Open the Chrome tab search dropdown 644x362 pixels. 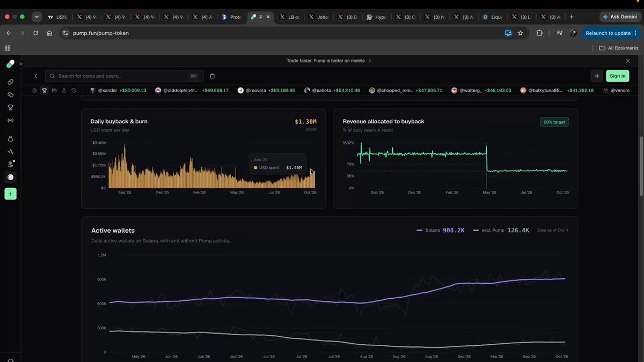coord(36,17)
